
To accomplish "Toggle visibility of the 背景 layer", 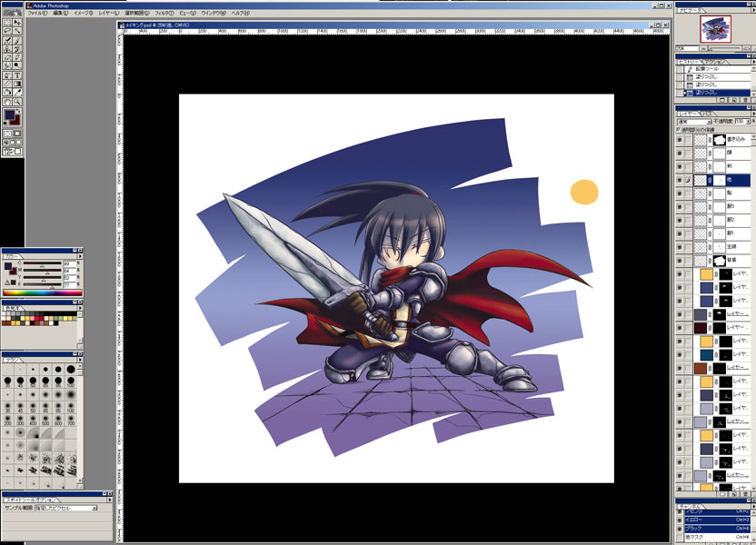I will point(680,261).
